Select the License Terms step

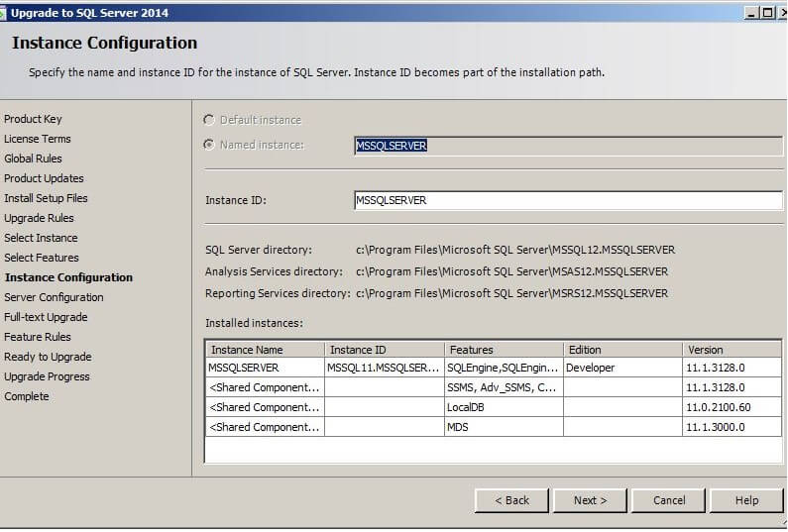tap(38, 139)
